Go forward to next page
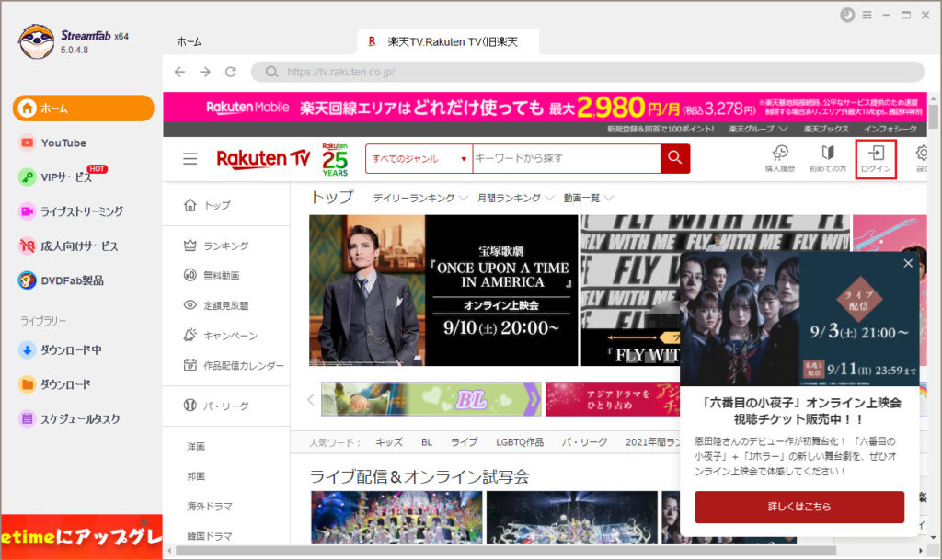This screenshot has height=560, width=942. (x=205, y=72)
